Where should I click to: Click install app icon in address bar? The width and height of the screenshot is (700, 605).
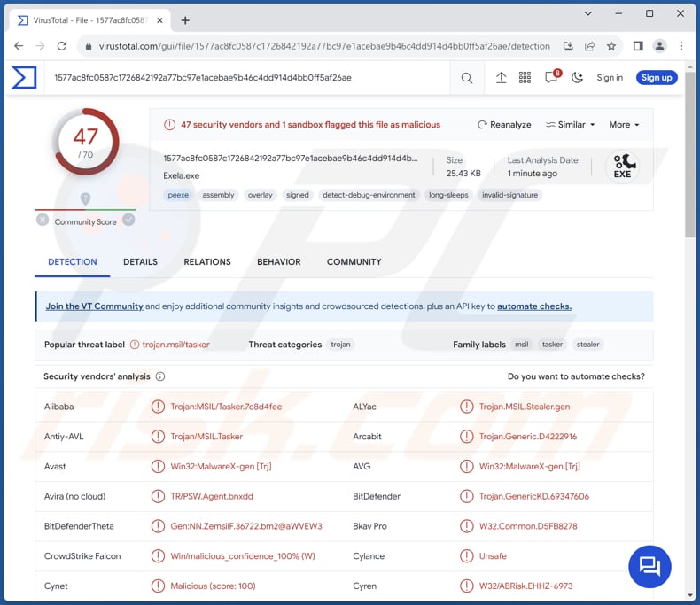pos(568,46)
